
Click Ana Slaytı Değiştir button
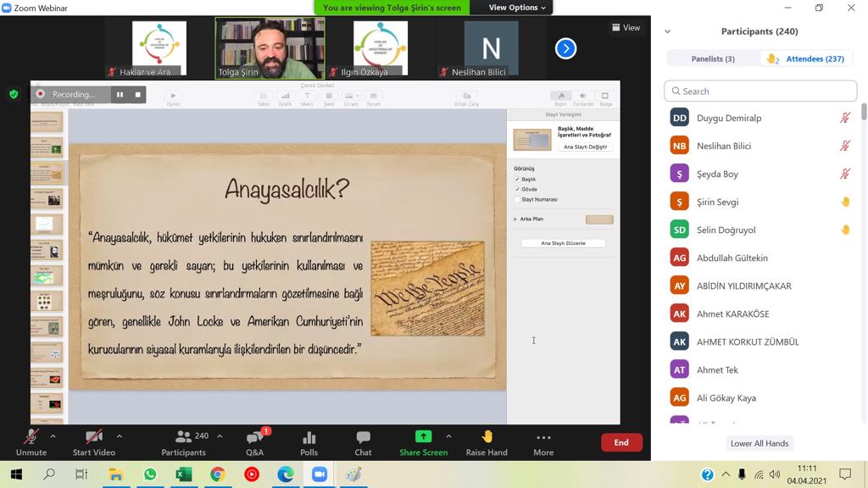585,147
